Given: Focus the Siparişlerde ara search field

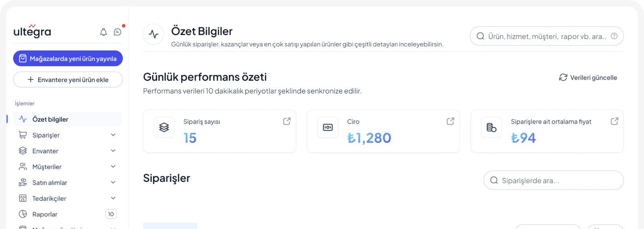Looking at the screenshot, I should pos(557,180).
